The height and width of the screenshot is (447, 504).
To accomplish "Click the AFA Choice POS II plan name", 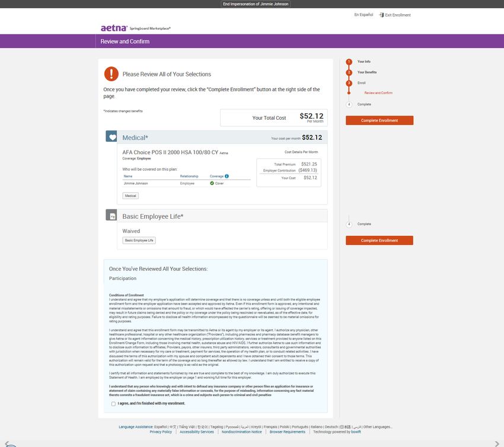I will 170,152.
